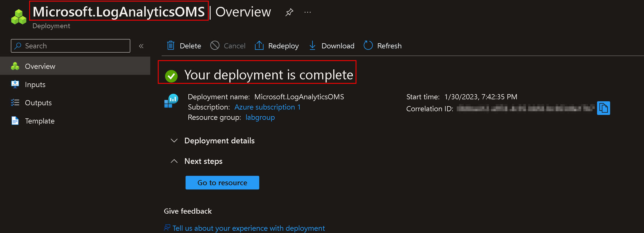
Task: Click the Delete trash can icon
Action: point(171,46)
